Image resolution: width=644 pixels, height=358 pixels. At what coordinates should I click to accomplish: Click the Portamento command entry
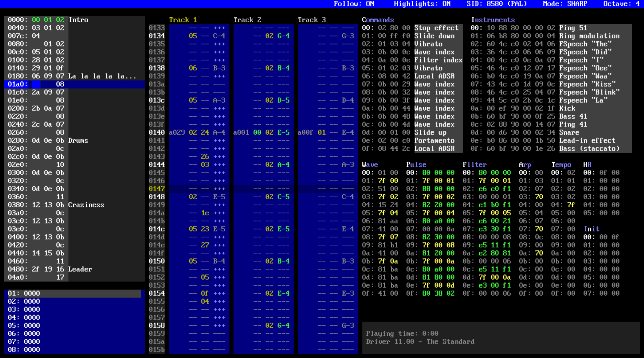(434, 141)
